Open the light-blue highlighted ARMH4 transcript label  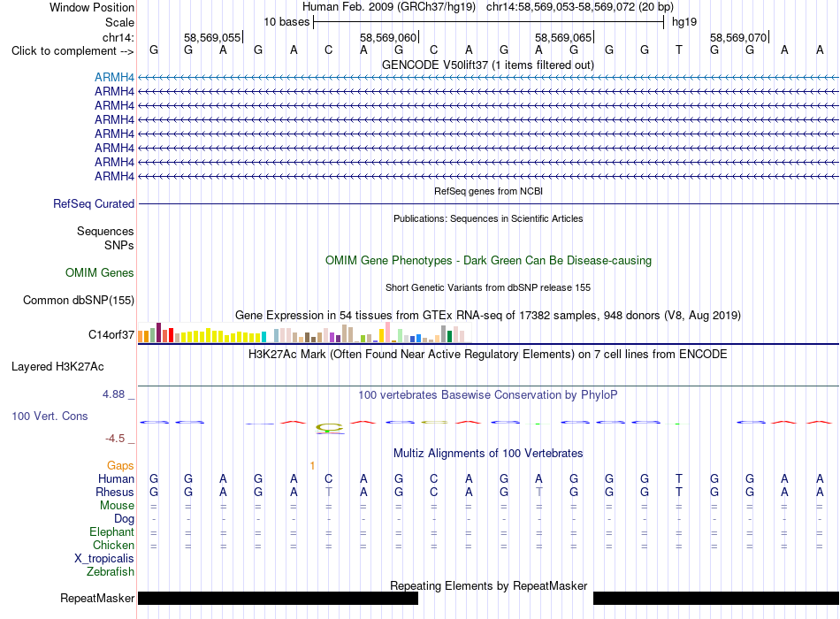(114, 77)
